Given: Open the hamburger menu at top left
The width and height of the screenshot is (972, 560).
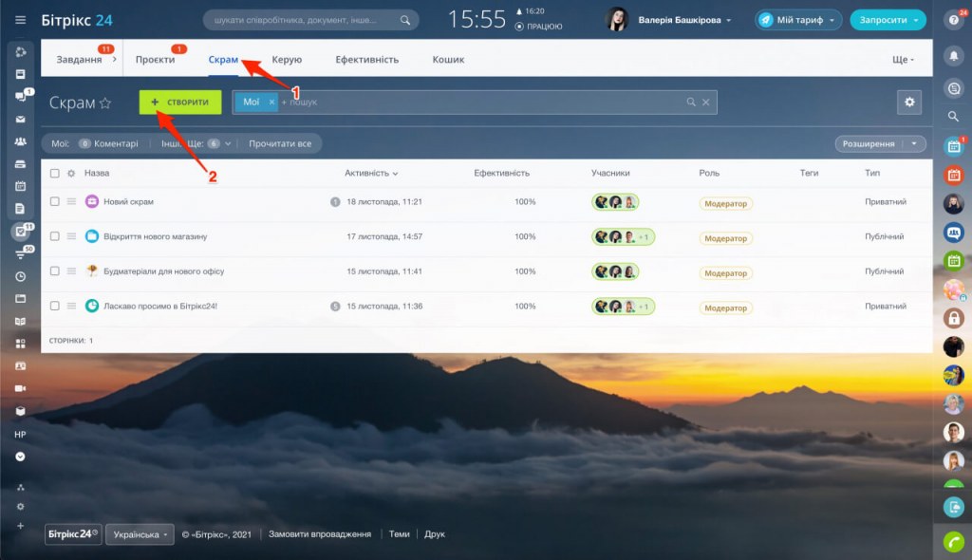Looking at the screenshot, I should pos(21,20).
